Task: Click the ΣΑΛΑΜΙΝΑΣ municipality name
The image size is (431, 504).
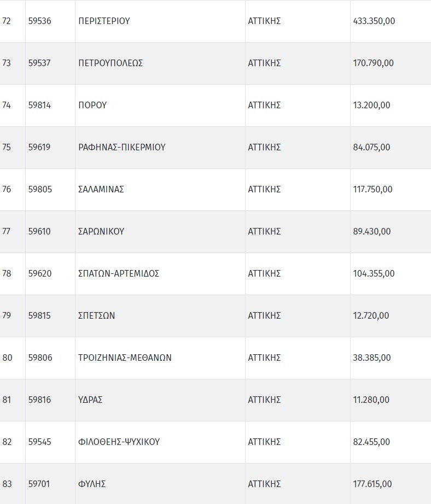Action: tap(101, 190)
